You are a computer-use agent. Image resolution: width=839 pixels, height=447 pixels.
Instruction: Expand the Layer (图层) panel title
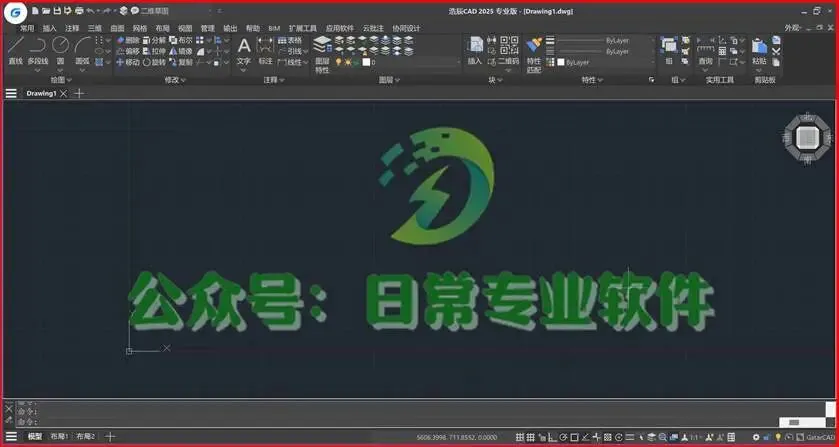389,80
